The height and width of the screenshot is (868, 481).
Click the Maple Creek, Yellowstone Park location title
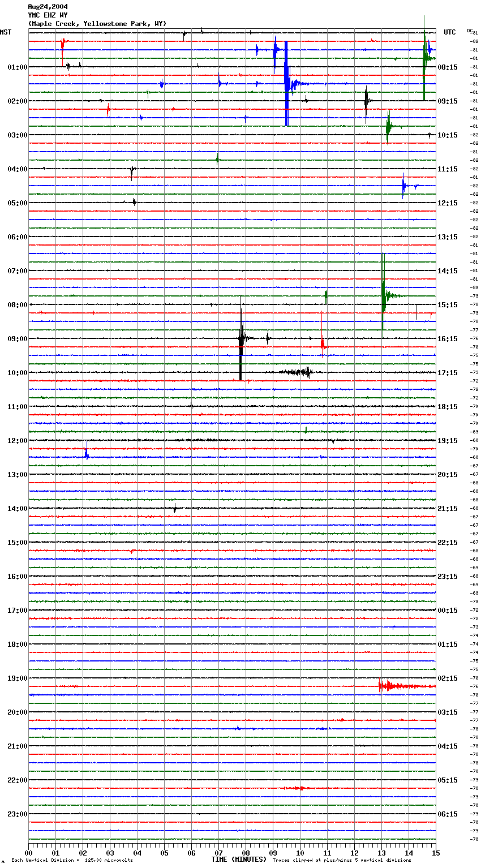click(x=97, y=24)
